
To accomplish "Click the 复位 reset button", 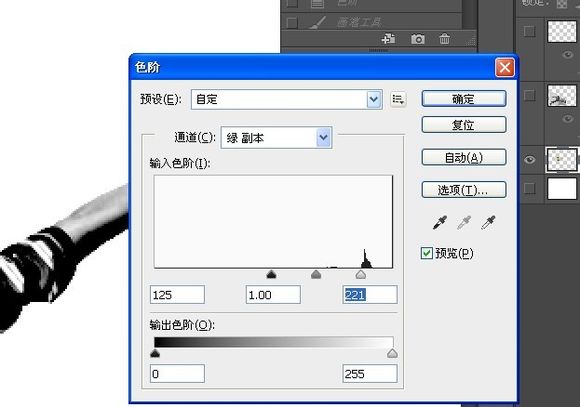I will click(464, 125).
